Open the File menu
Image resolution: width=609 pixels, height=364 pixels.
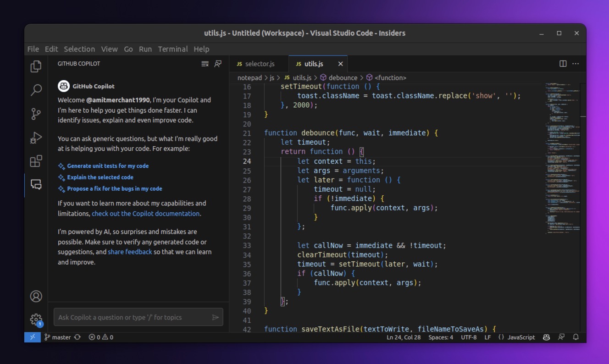tap(33, 49)
